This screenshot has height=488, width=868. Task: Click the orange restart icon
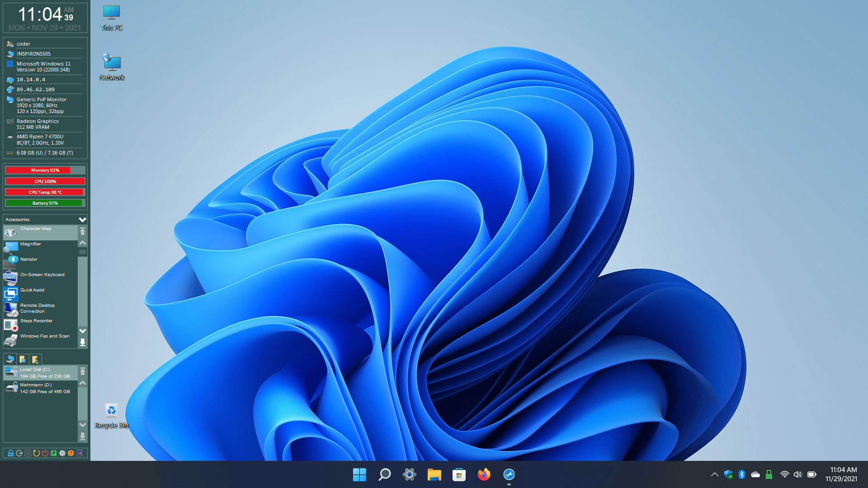pos(36,453)
